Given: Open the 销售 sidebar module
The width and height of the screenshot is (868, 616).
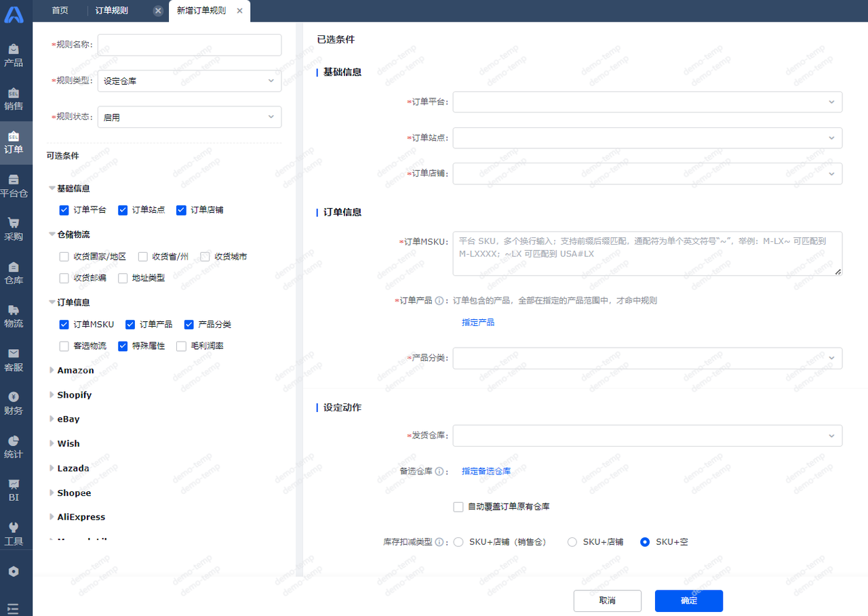Looking at the screenshot, I should [14, 99].
